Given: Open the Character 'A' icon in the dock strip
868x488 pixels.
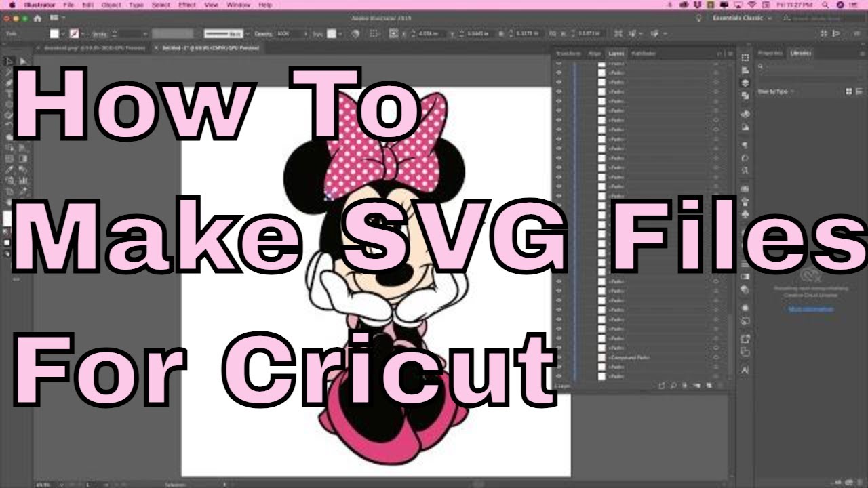Looking at the screenshot, I should 745,370.
